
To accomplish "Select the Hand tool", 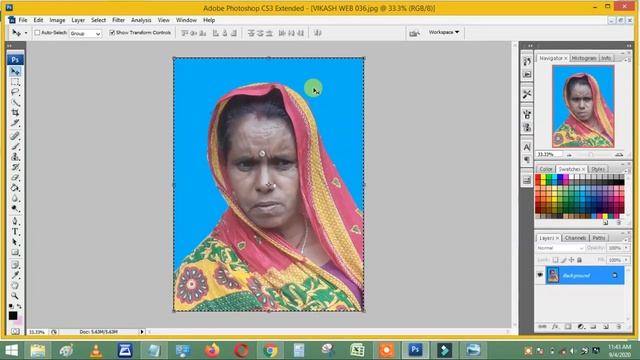I will [15, 285].
